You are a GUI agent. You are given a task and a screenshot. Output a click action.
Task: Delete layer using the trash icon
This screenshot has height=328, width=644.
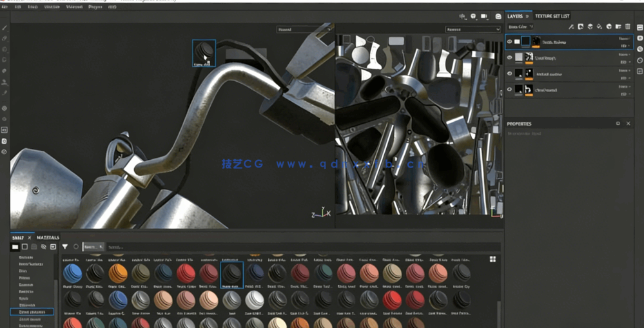(x=627, y=26)
